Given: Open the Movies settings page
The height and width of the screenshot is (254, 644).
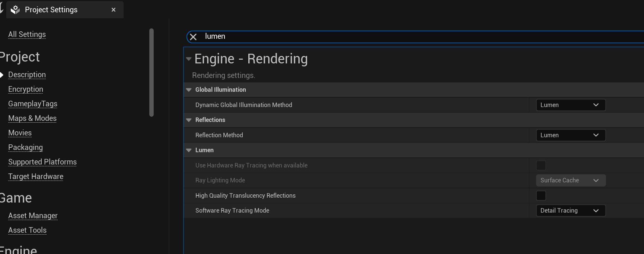Looking at the screenshot, I should pos(20,133).
